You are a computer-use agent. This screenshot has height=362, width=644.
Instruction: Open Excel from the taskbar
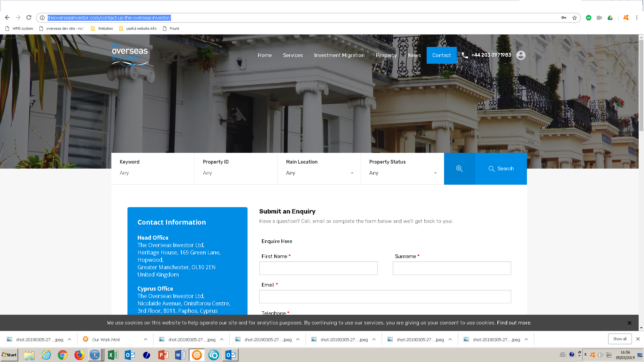(113, 355)
